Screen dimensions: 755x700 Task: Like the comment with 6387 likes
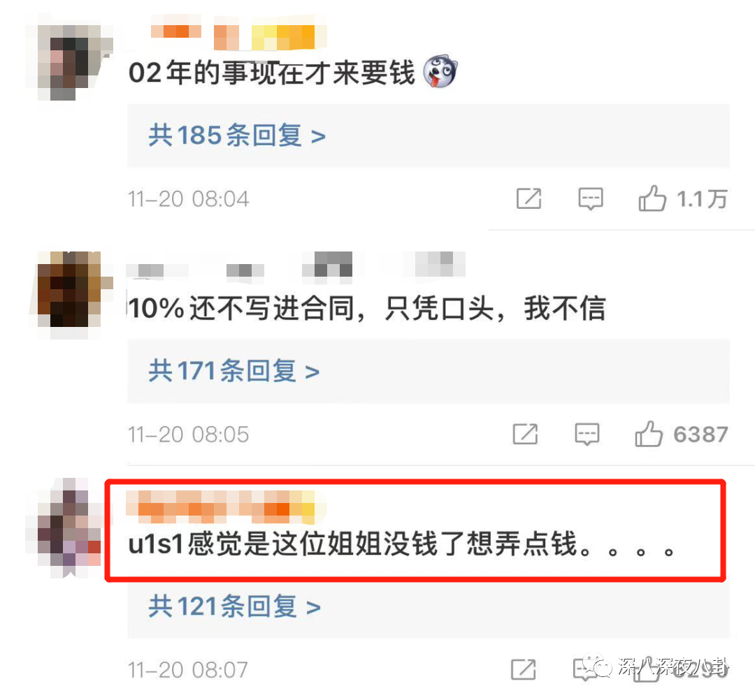649,434
